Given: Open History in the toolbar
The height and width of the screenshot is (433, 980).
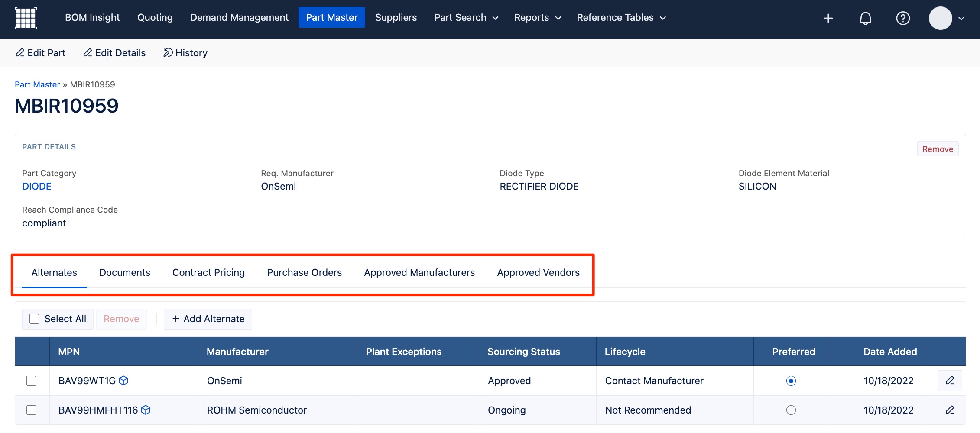Looking at the screenshot, I should (x=185, y=53).
